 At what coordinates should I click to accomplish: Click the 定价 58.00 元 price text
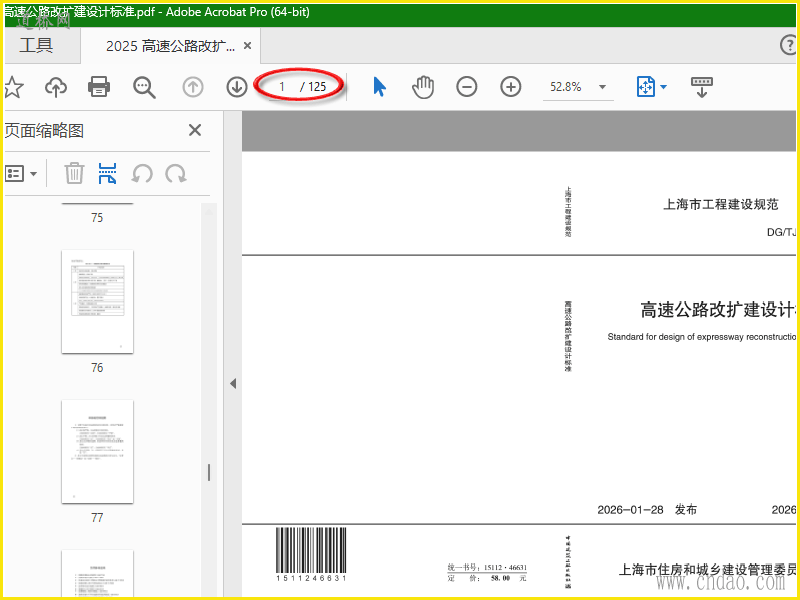(487, 578)
